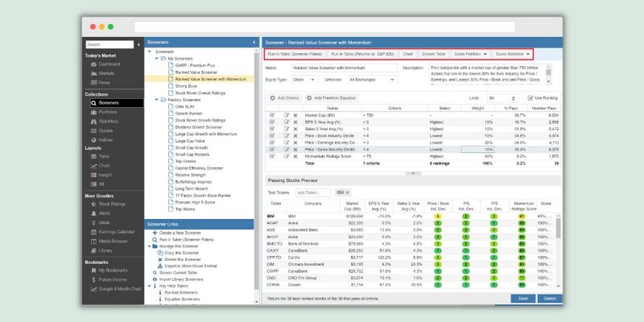Remove the IBM test ticker tag
644x322 pixels.
pyautogui.click(x=348, y=192)
